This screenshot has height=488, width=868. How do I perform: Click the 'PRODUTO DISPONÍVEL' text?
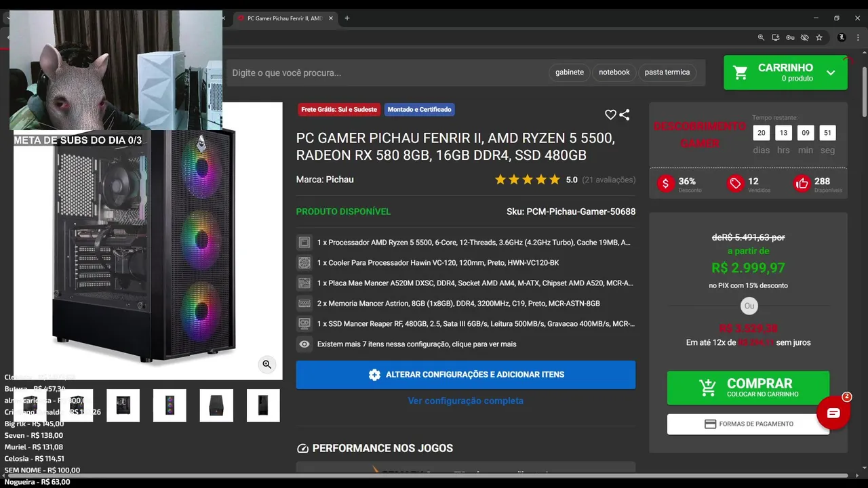tap(343, 211)
